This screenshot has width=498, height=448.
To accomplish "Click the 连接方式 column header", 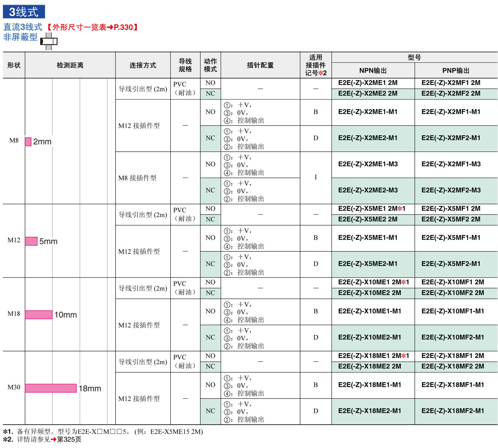I will 143,65.
